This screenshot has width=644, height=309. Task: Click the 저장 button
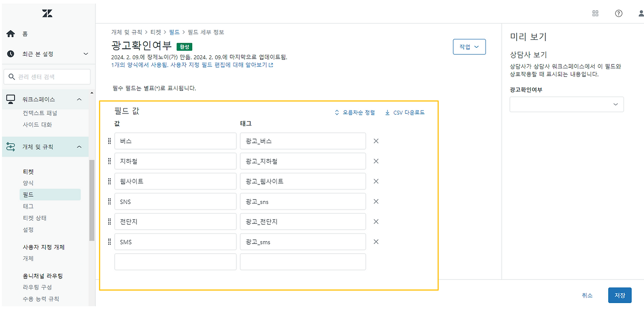click(x=619, y=295)
